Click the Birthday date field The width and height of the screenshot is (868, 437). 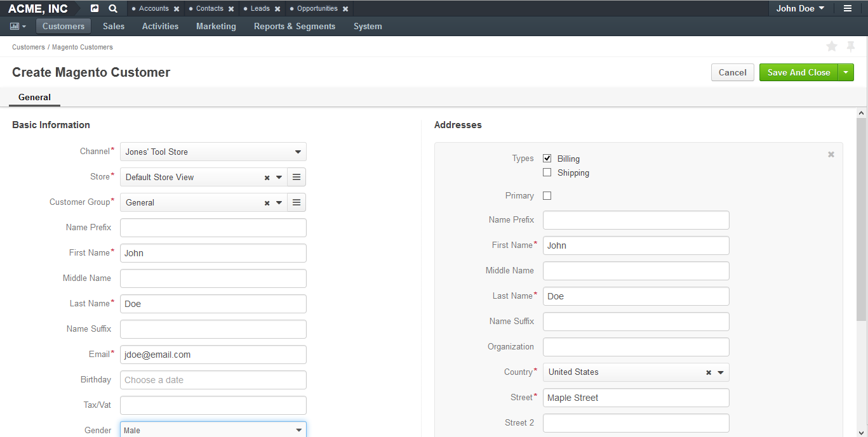coord(213,380)
